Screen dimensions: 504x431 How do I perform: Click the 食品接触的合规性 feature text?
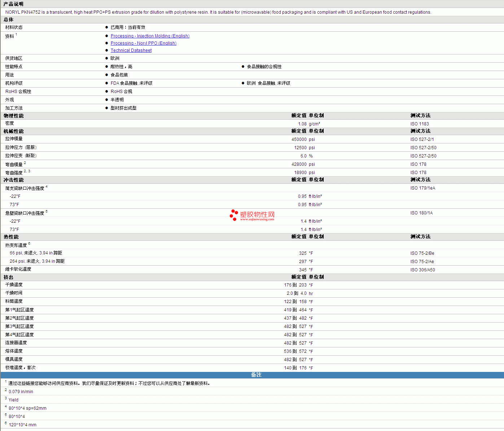pyautogui.click(x=264, y=67)
